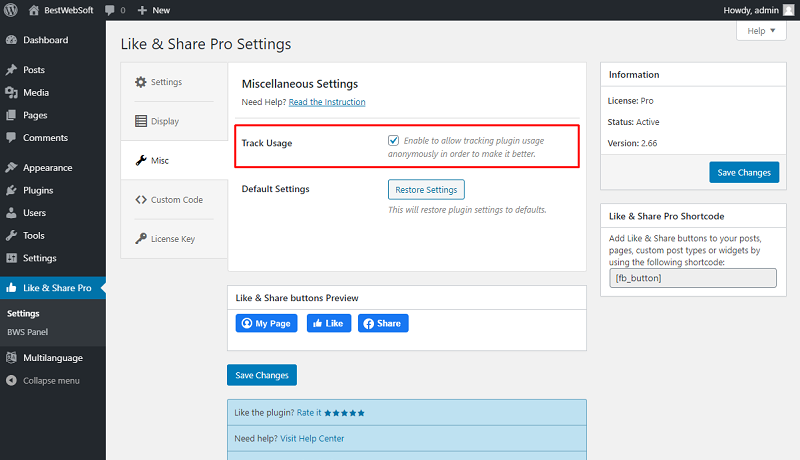The width and height of the screenshot is (800, 460).
Task: Click the Restore Settings button
Action: point(426,190)
